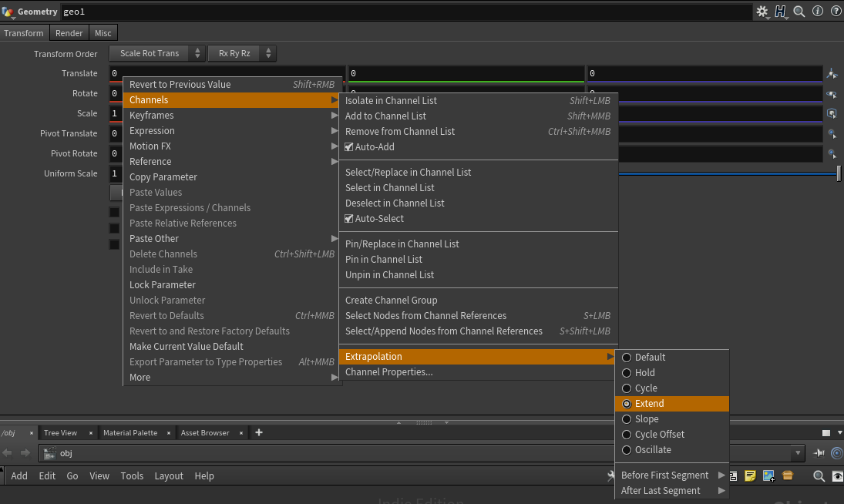Select Cycle Offset extrapolation radio button

tap(627, 435)
